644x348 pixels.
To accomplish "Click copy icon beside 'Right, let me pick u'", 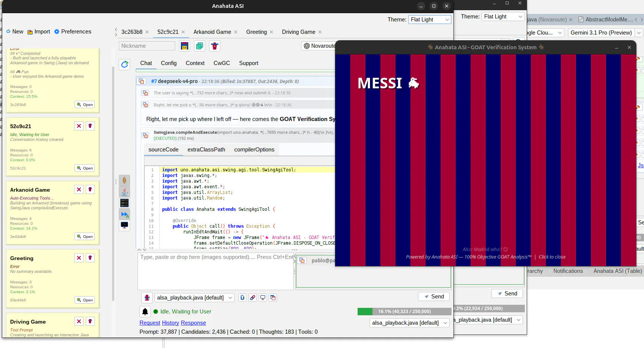I will coord(145,105).
